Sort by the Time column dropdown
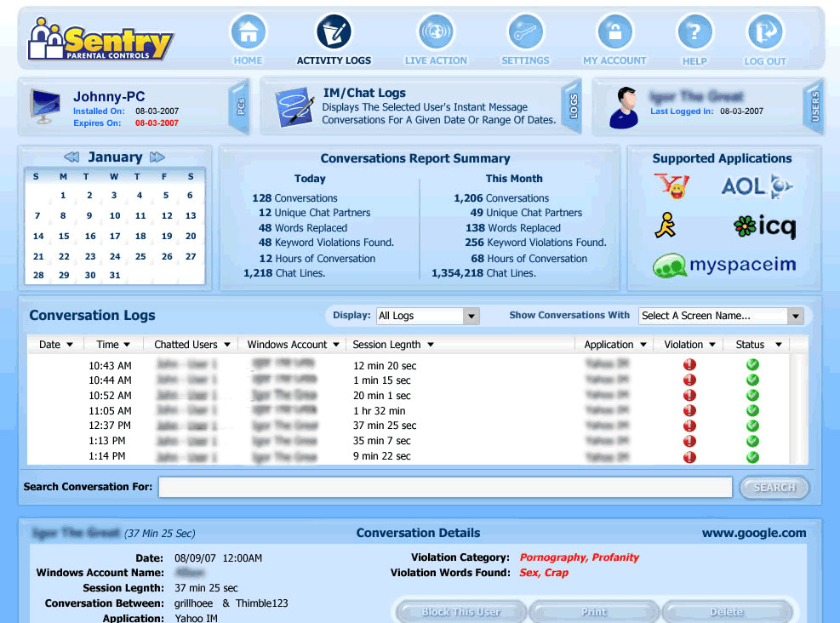Image resolution: width=840 pixels, height=623 pixels. click(x=127, y=345)
